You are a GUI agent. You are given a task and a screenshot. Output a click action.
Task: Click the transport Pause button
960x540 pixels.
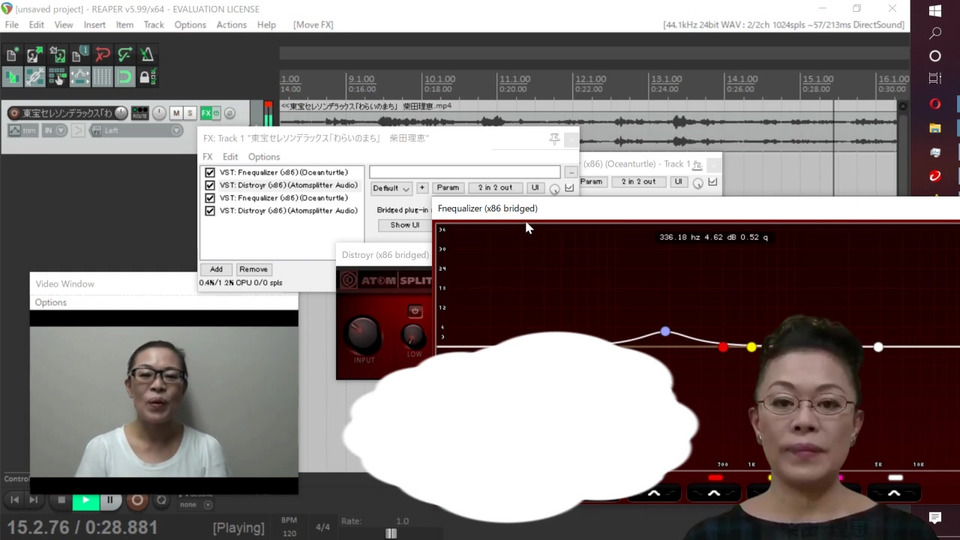pos(110,501)
